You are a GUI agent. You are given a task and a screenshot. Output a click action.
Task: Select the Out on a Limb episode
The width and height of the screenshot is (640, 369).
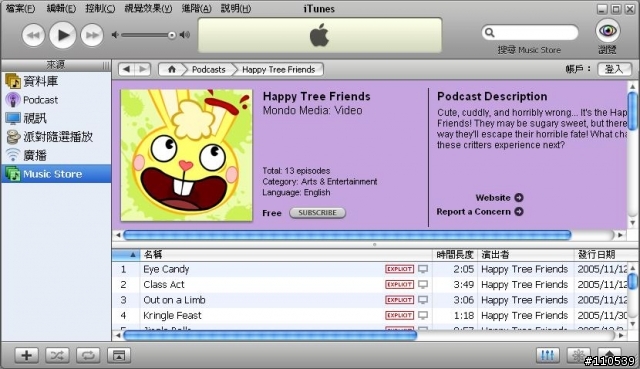(x=371, y=300)
